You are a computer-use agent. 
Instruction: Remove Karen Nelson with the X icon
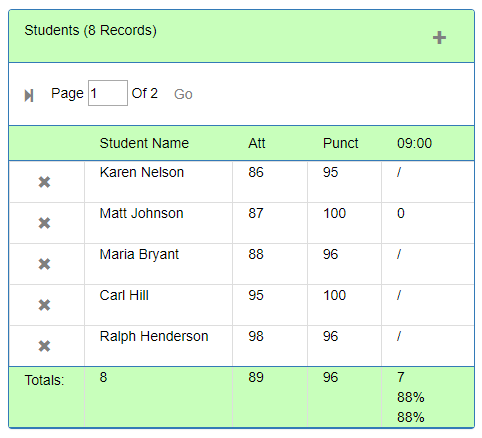[x=44, y=182]
